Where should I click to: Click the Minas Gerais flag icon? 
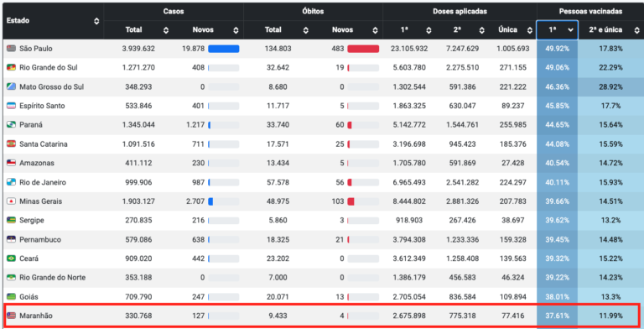11,201
